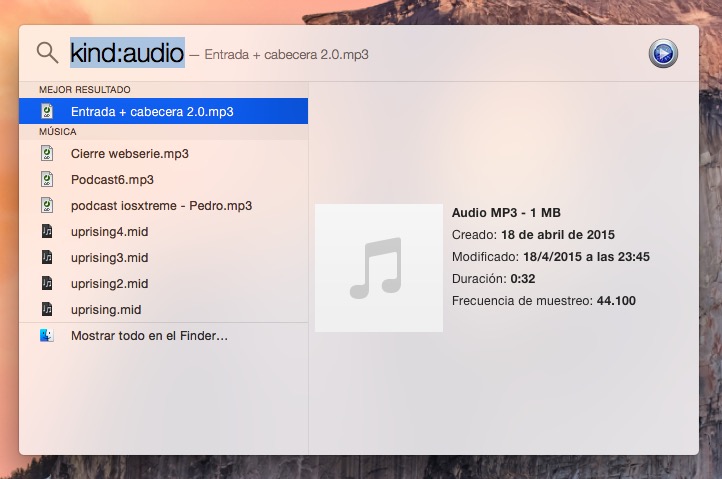Select the uprising.mid result
This screenshot has width=722, height=479.
(x=163, y=310)
